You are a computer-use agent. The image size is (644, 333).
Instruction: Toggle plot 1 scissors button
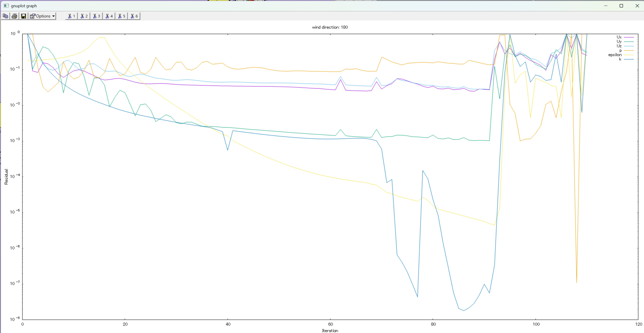72,16
